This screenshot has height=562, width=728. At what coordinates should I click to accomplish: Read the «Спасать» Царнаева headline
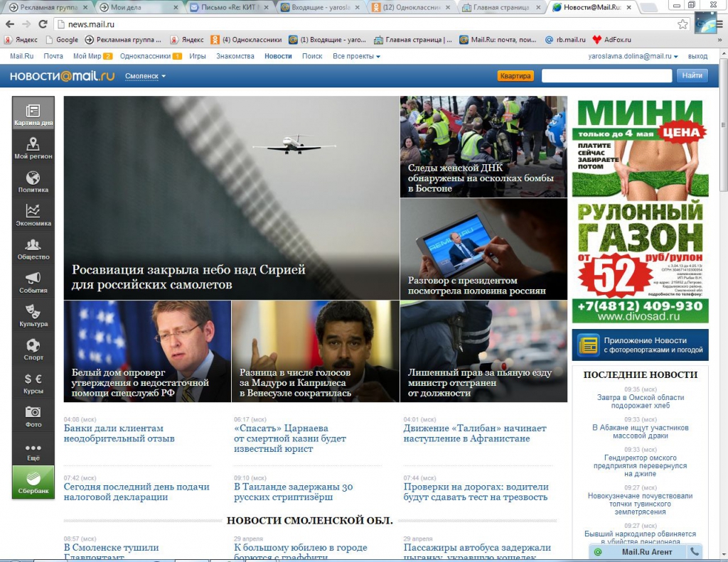(x=290, y=438)
